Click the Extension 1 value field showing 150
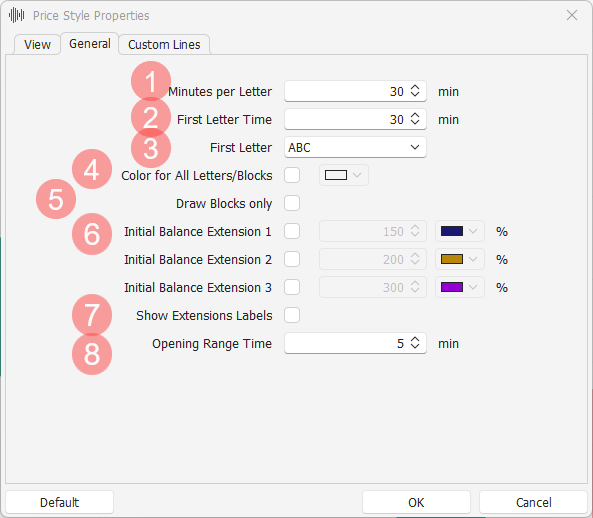 click(x=373, y=231)
